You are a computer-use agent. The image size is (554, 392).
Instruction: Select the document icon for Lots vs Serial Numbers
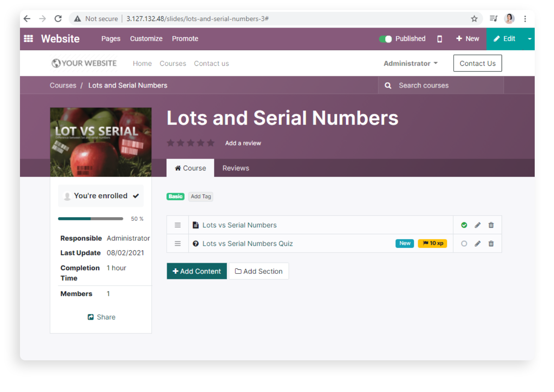pyautogui.click(x=196, y=225)
